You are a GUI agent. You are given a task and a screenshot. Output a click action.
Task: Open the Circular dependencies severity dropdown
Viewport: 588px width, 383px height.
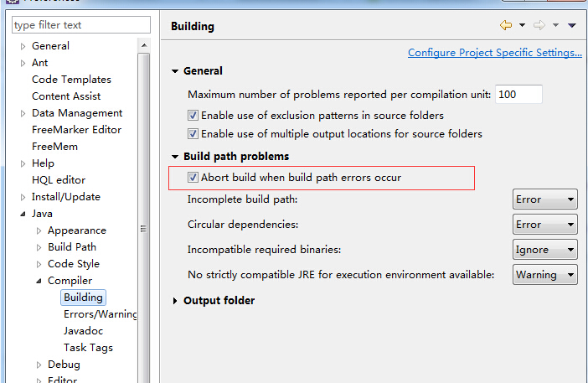tap(545, 225)
